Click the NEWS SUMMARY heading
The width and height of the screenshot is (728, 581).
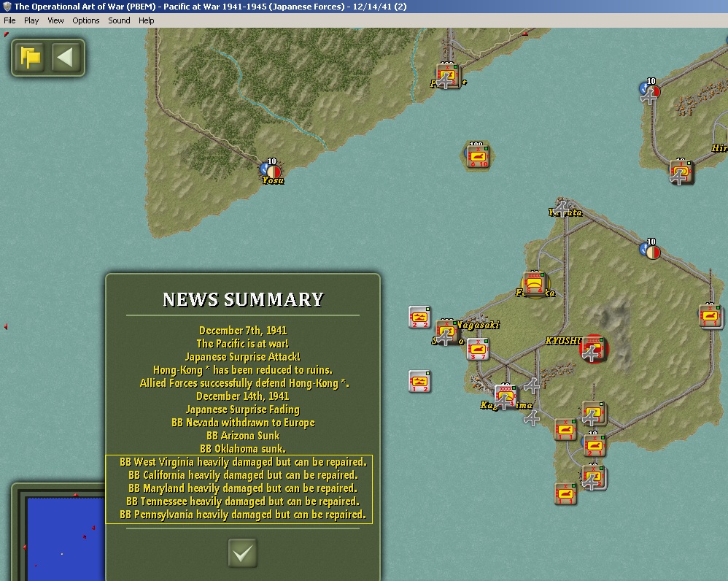click(x=243, y=299)
